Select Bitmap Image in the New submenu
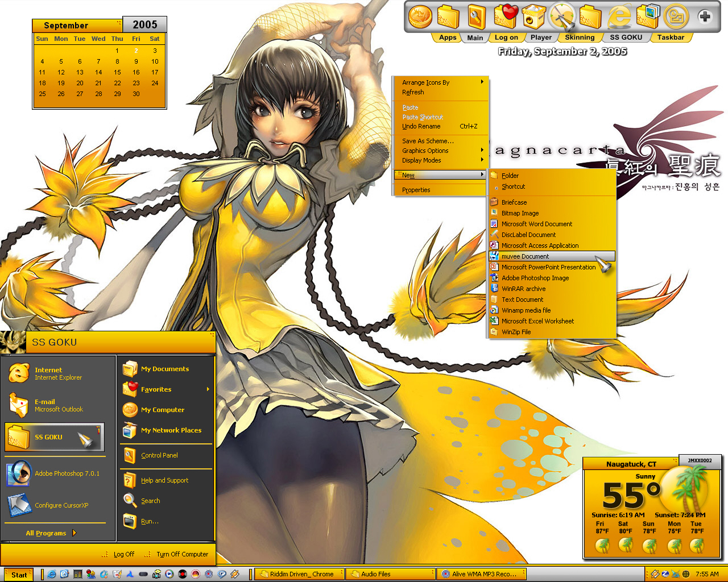The image size is (728, 582). [x=552, y=213]
